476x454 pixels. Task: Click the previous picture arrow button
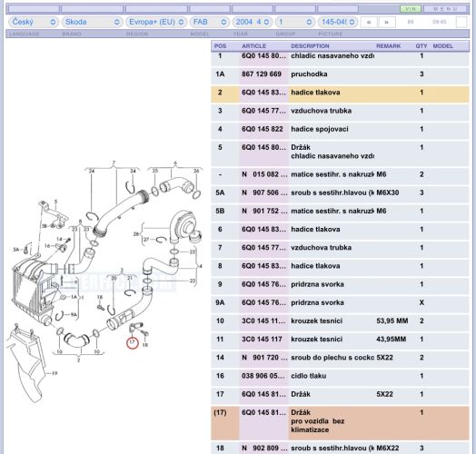369,22
